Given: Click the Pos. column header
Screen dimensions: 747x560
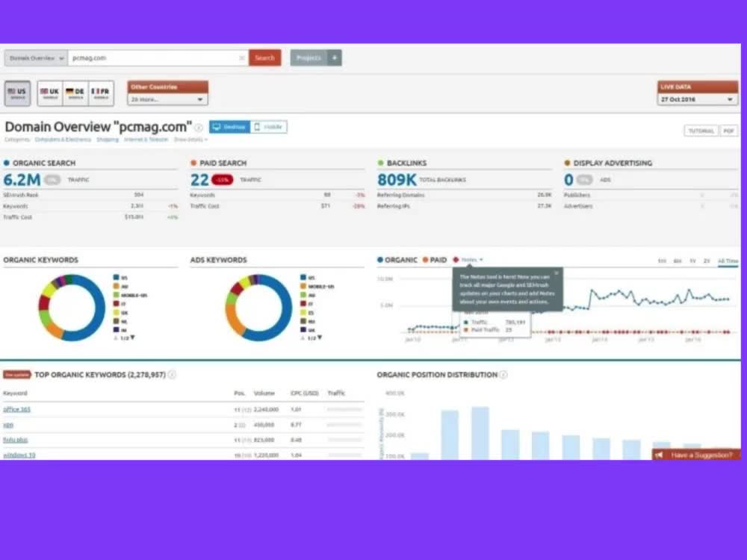Looking at the screenshot, I should [239, 393].
